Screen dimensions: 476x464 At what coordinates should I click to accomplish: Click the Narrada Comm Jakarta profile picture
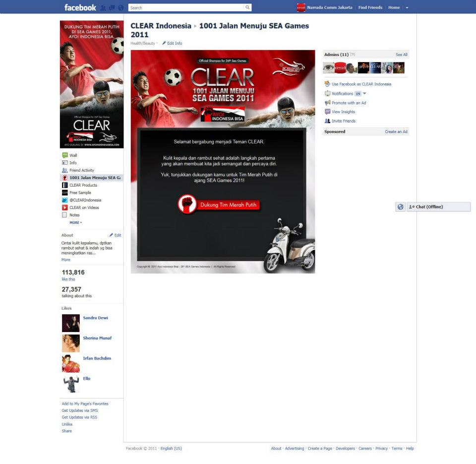click(301, 7)
